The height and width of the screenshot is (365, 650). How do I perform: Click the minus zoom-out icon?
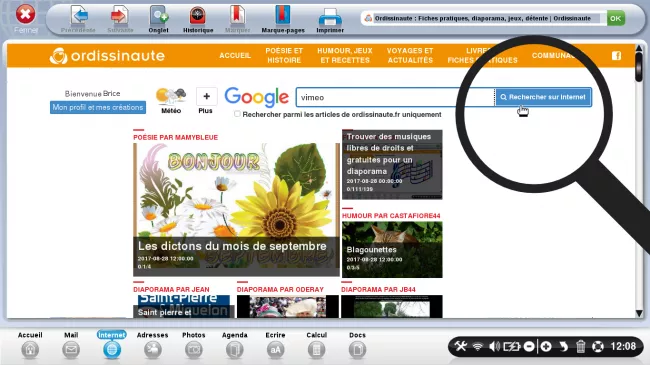coord(529,346)
